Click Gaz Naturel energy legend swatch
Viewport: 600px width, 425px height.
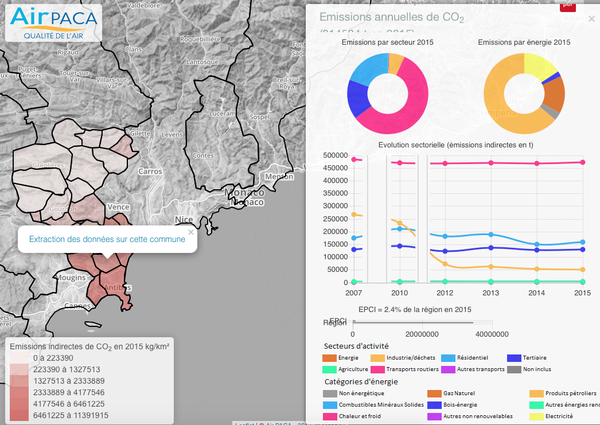tap(434, 394)
